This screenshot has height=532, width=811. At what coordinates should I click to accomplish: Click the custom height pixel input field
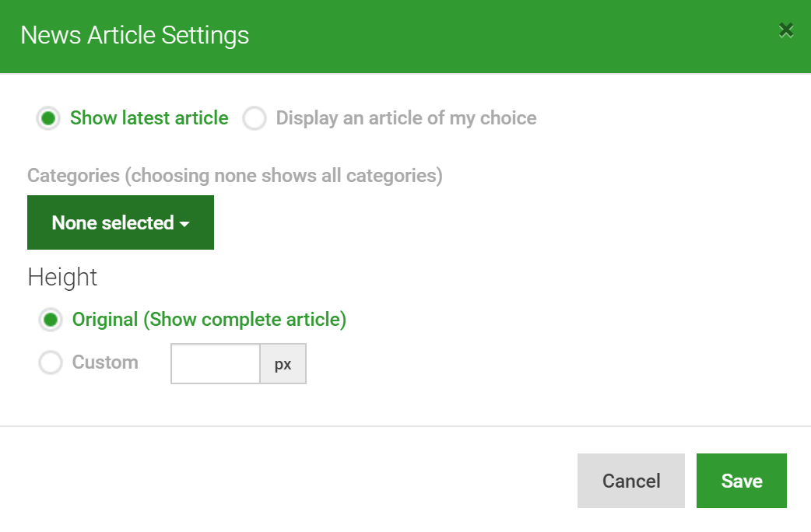pyautogui.click(x=215, y=363)
